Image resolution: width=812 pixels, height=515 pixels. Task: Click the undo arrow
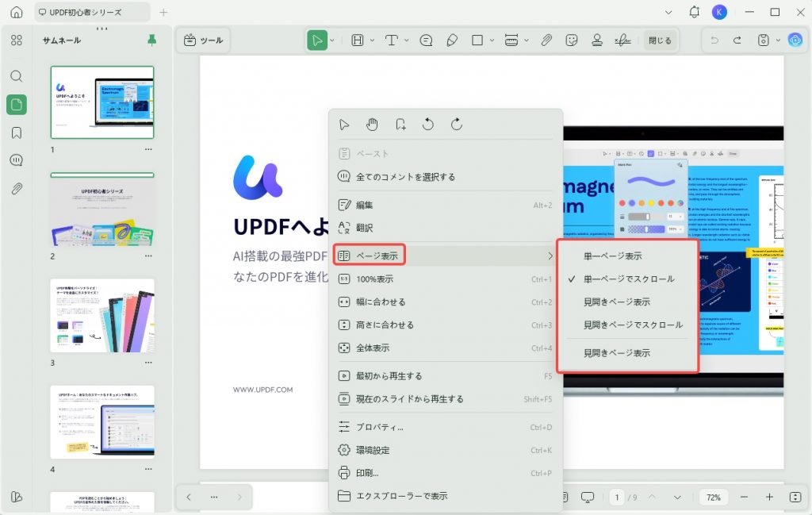click(x=714, y=40)
